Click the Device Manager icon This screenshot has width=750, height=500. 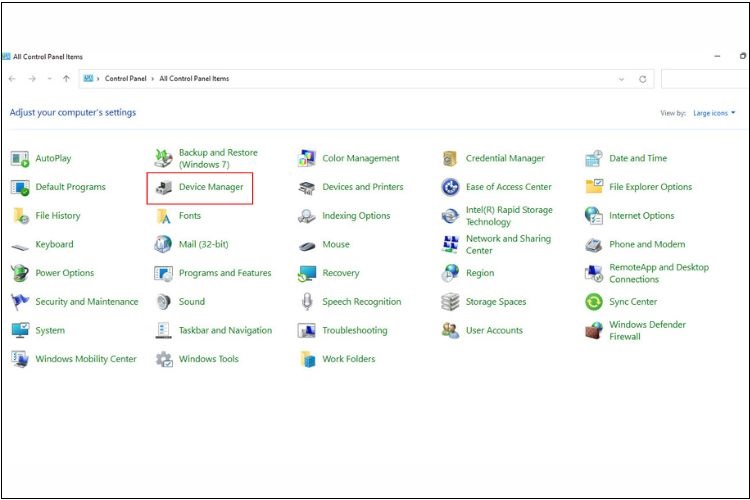tap(163, 187)
